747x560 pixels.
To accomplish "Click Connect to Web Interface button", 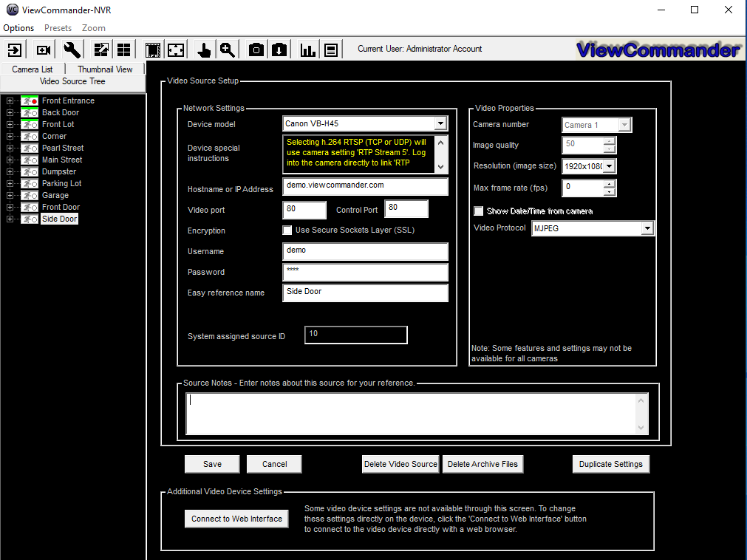I will click(x=236, y=519).
